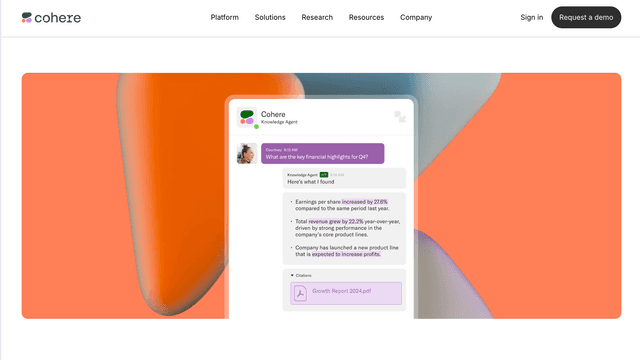The height and width of the screenshot is (360, 640).
Task: Open the Platform menu
Action: coord(224,18)
